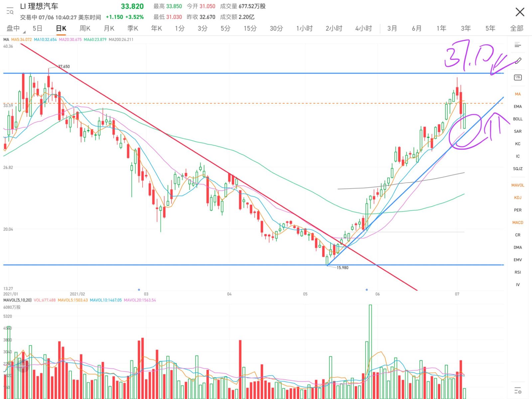Toggle the RSI sub-indicator
This screenshot has height=399, width=532.
click(518, 272)
